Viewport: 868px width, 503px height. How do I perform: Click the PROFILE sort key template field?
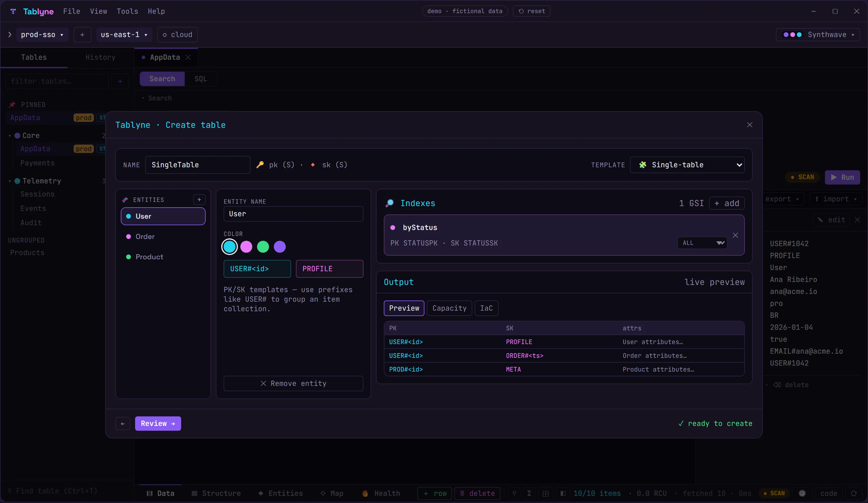(x=330, y=269)
